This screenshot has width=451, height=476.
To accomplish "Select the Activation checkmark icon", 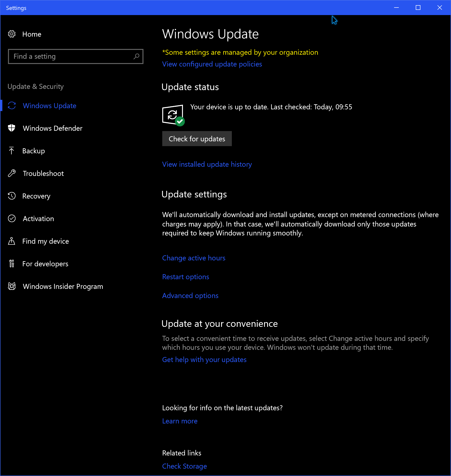I will pos(12,218).
